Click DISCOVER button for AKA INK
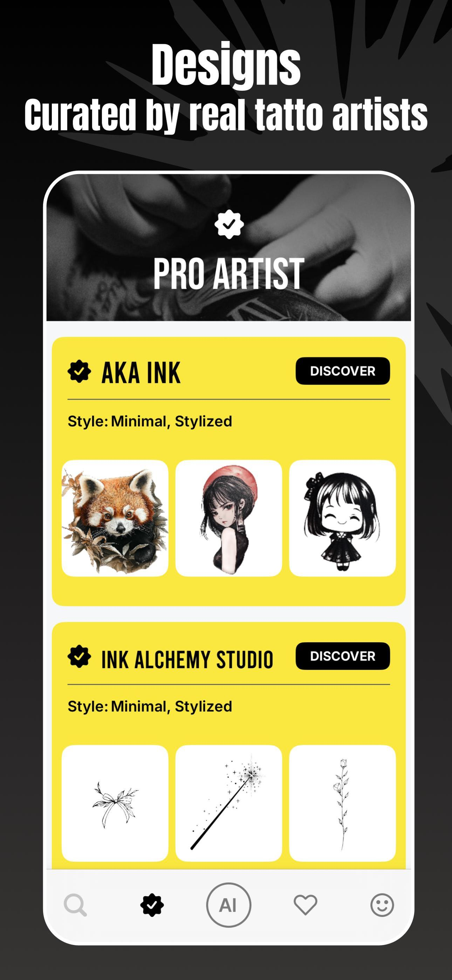Image resolution: width=452 pixels, height=980 pixels. [x=342, y=371]
